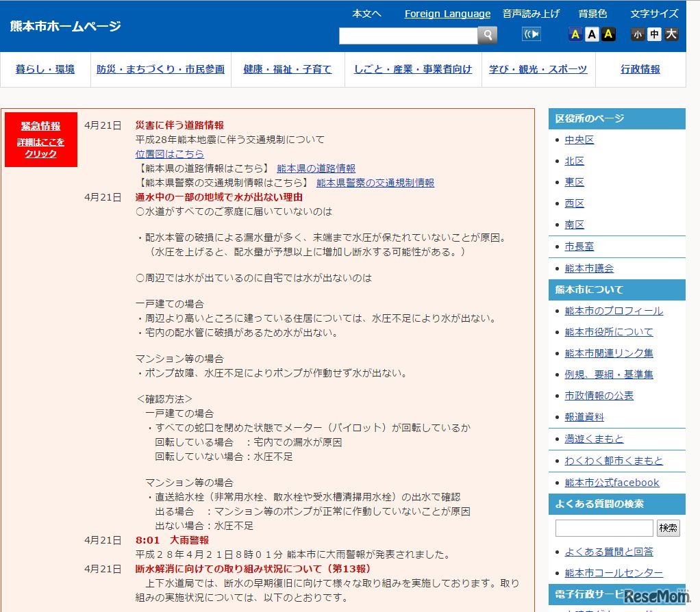The width and height of the screenshot is (700, 612).
Task: Open the 中央区 ward page link
Action: pyautogui.click(x=577, y=140)
